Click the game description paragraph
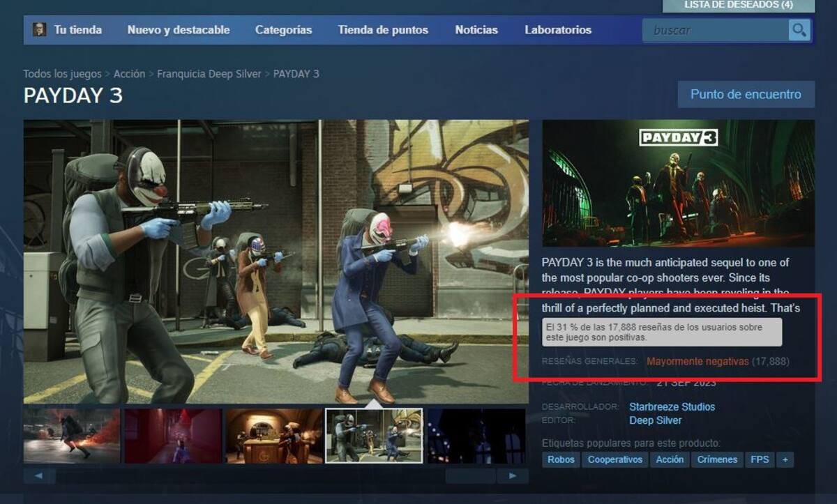This screenshot has height=504, width=837. click(x=670, y=284)
